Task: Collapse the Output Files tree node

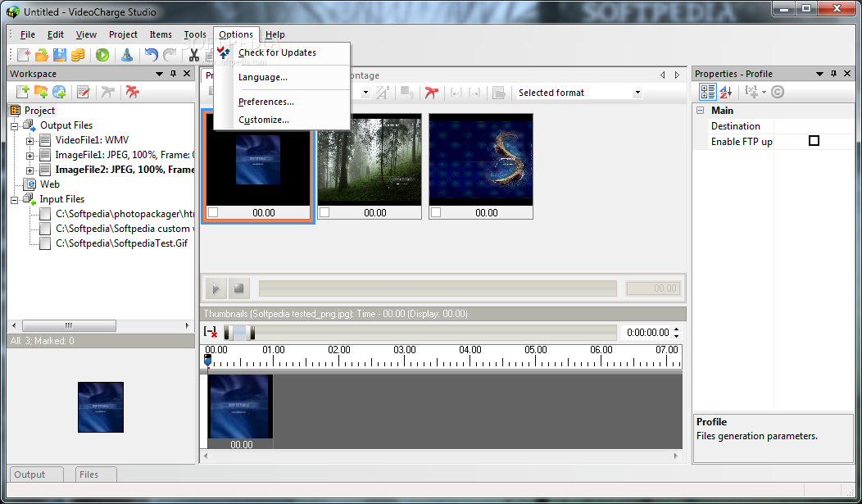Action: pos(14,126)
